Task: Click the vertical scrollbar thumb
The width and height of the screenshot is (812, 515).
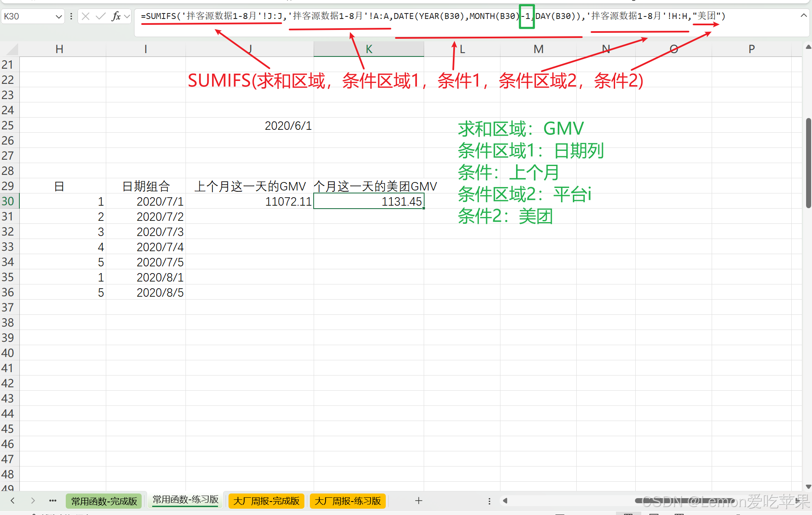Action: pyautogui.click(x=808, y=163)
